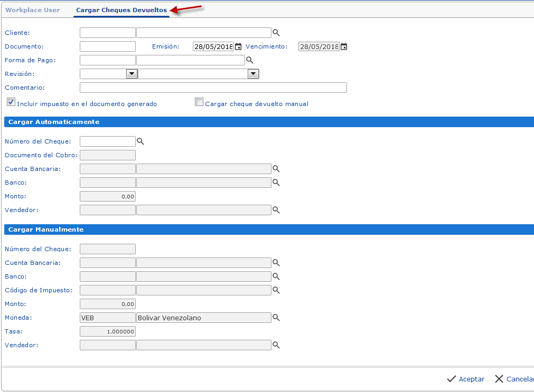Image resolution: width=534 pixels, height=392 pixels.
Task: Search Banco in Cargar Automaticamente section
Action: pyautogui.click(x=276, y=183)
